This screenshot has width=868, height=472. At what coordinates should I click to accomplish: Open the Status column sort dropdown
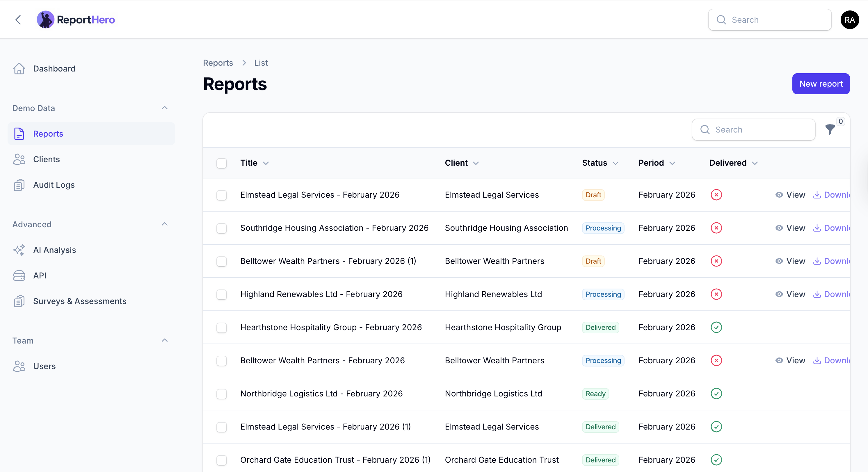pyautogui.click(x=615, y=163)
